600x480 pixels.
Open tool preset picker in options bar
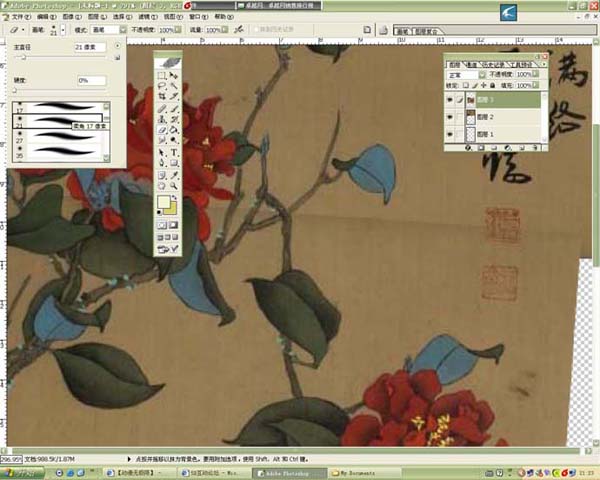17,29
